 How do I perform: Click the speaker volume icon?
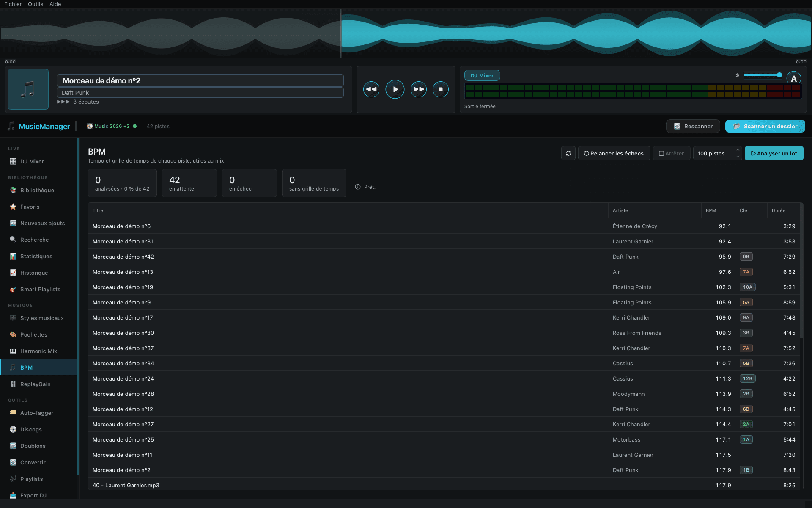tap(737, 75)
